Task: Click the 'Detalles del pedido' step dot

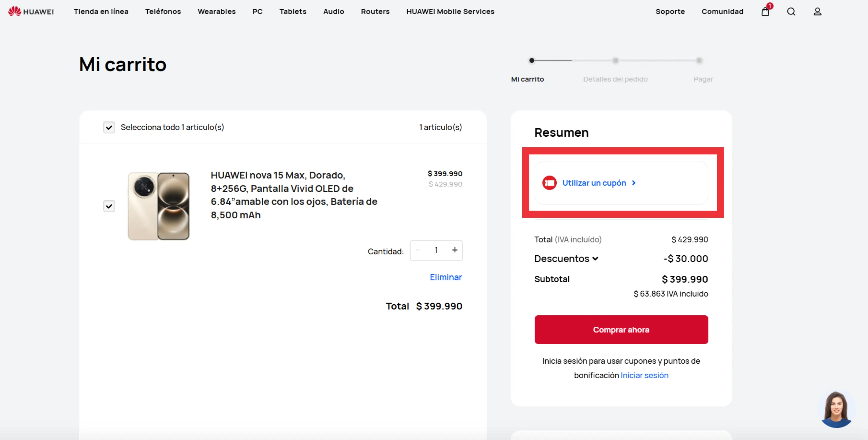Action: click(615, 61)
